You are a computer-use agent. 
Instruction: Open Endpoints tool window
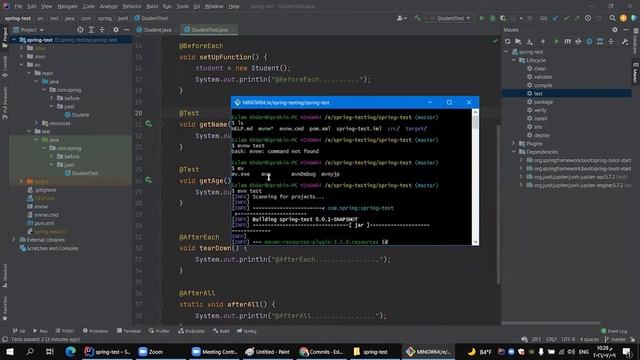point(192,331)
